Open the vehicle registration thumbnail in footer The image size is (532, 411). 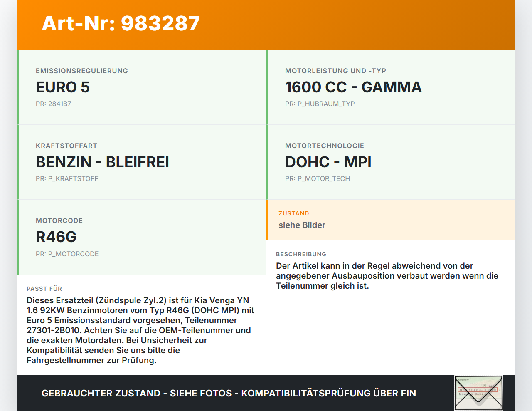(478, 393)
